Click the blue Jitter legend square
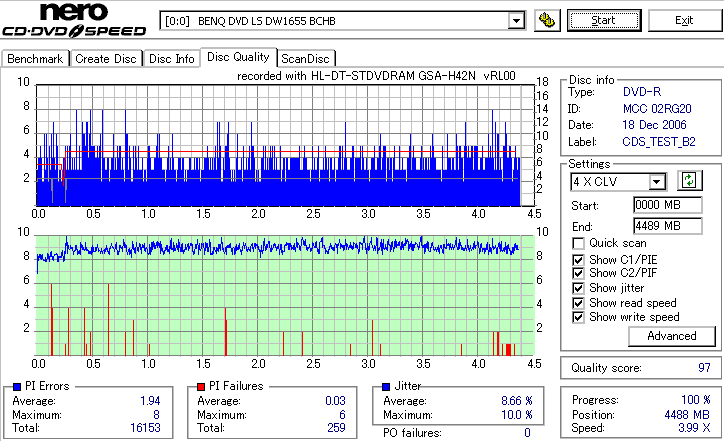The height and width of the screenshot is (441, 724). tap(386, 387)
